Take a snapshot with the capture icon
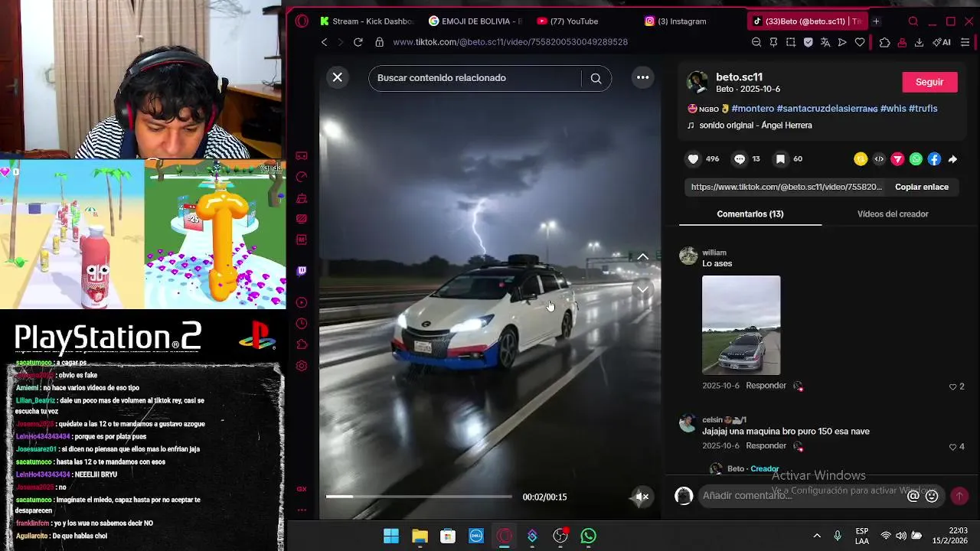Screen dimensions: 980x551 790,42
